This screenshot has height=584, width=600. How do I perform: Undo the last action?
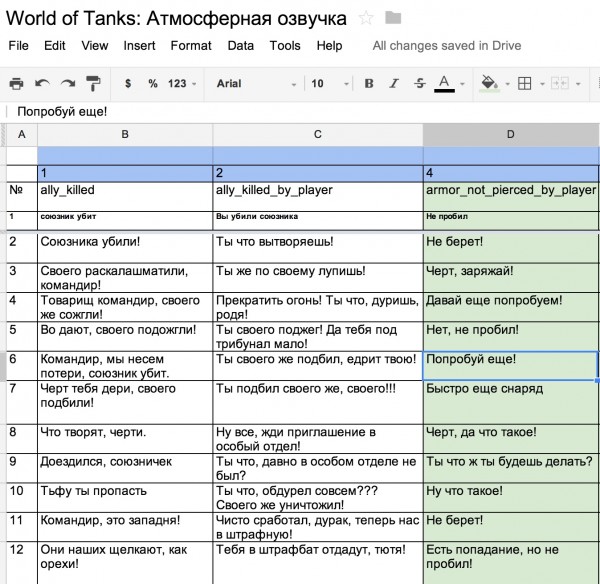point(42,83)
